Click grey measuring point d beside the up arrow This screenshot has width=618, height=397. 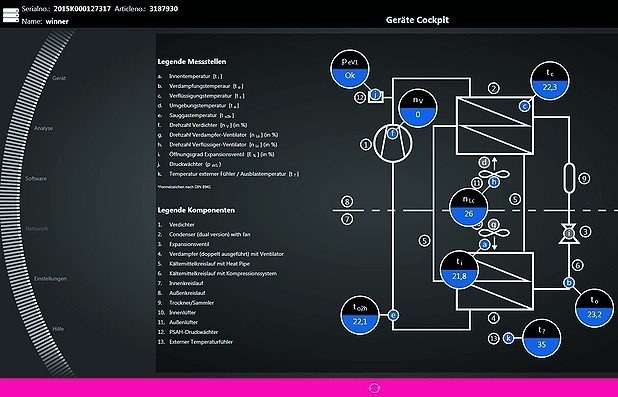coord(484,162)
